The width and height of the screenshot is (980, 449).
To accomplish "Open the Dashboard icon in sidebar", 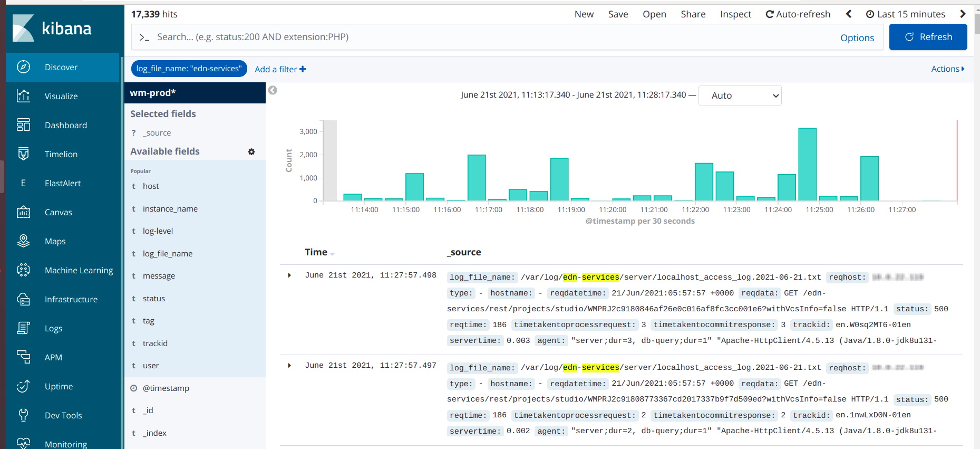I will click(x=23, y=125).
